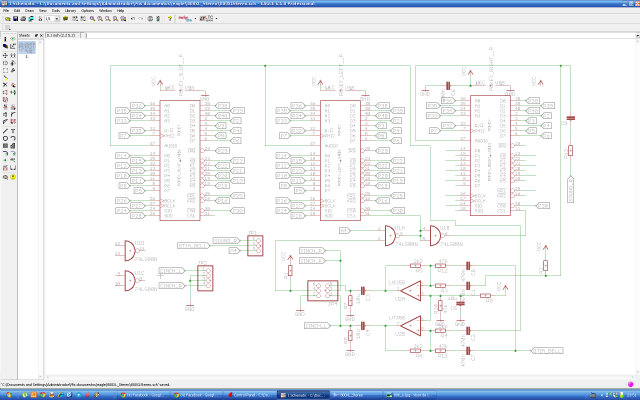Open the command line history dropdown

[638, 36]
